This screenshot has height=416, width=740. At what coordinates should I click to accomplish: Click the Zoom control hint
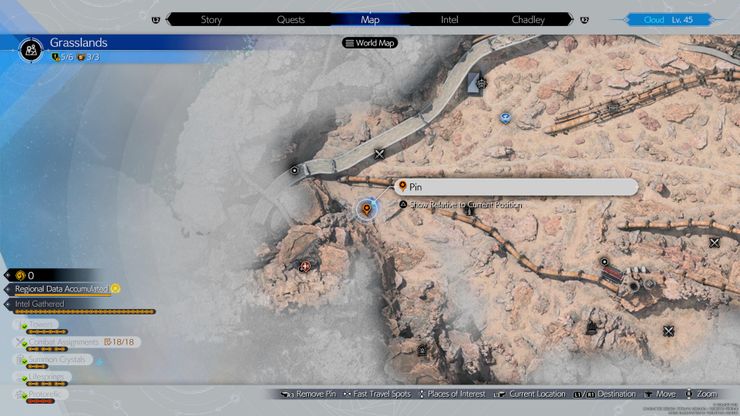pos(701,394)
